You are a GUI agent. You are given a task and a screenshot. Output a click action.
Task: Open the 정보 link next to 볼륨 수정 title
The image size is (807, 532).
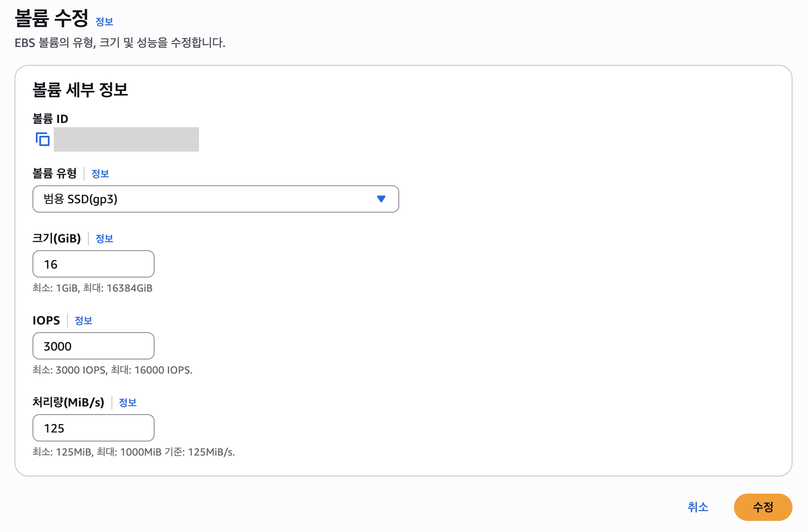tap(104, 22)
